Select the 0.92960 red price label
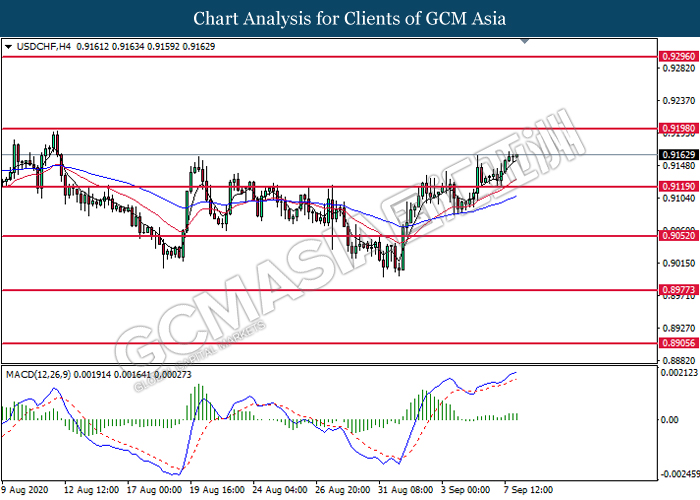Screen dimensions: 700x500 point(674,57)
